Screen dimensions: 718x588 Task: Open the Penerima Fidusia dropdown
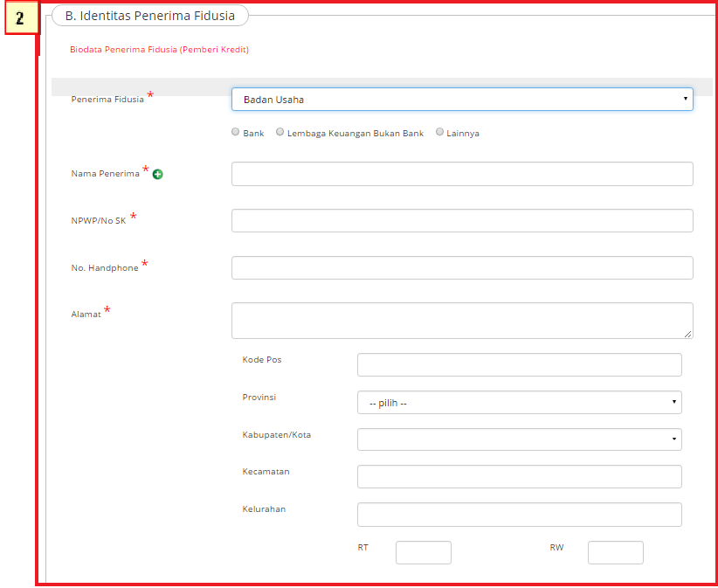(x=461, y=100)
